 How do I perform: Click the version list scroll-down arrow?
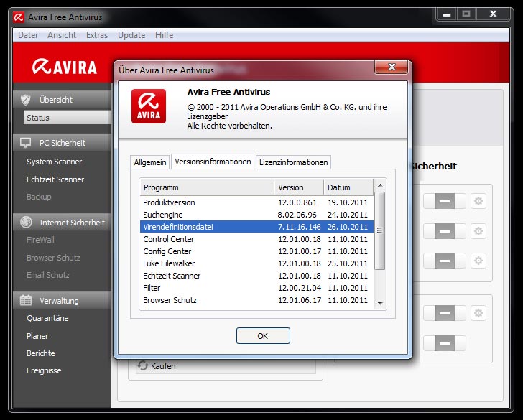coord(380,303)
